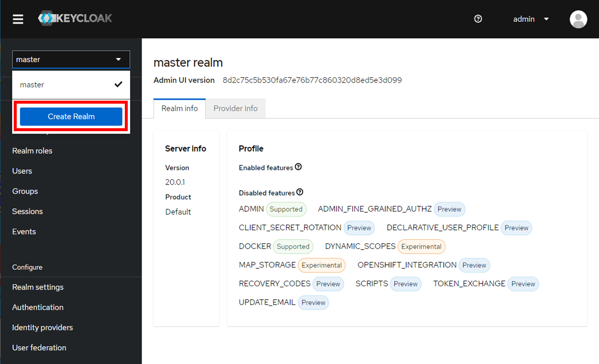Open the hamburger navigation menu
This screenshot has height=364, width=599.
[x=18, y=19]
